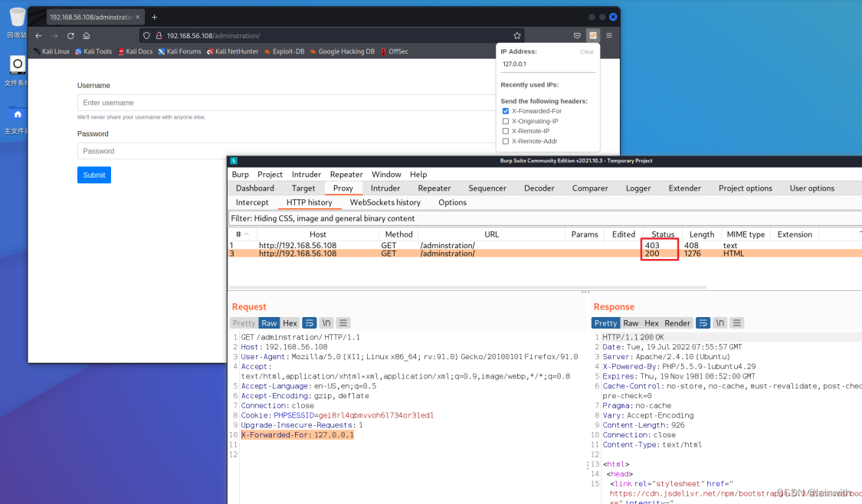
Task: Click the IP Address 127.0.0.1 field
Action: coord(548,64)
